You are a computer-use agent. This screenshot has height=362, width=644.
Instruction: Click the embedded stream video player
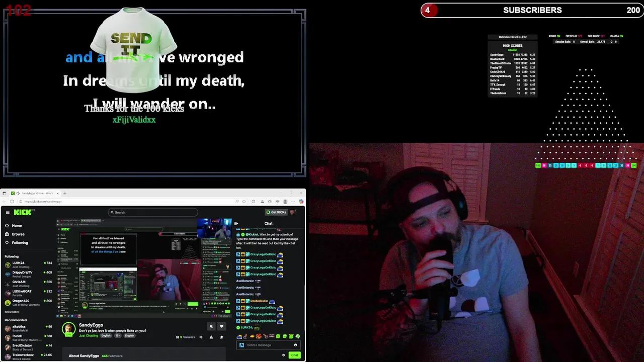tap(143, 267)
